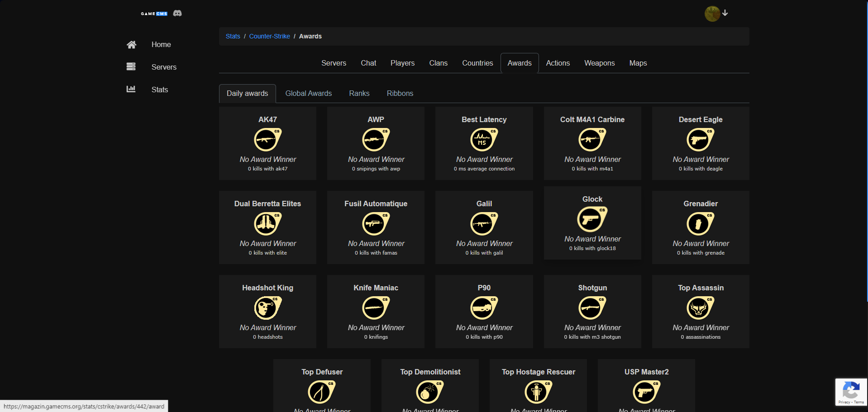Follow the Counter-Strike breadcrumb link
The image size is (868, 412).
pos(269,36)
